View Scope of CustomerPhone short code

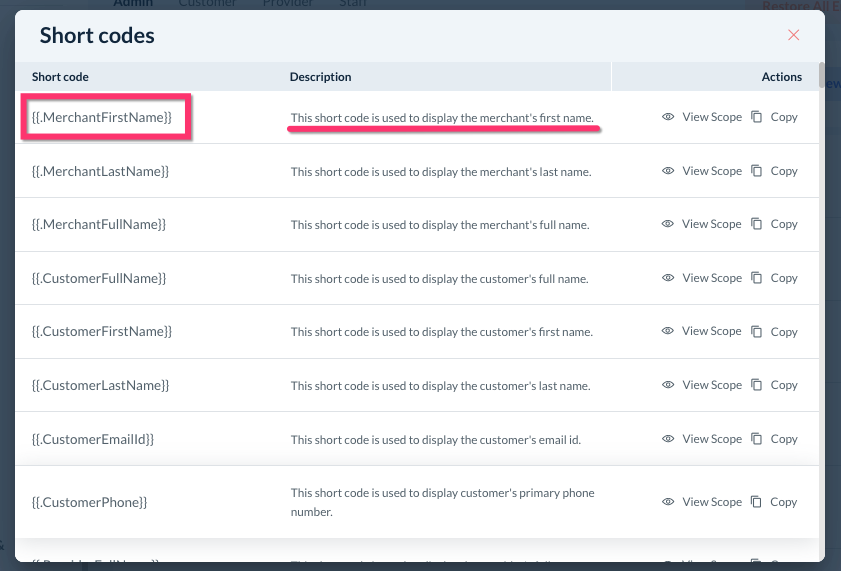click(711, 502)
